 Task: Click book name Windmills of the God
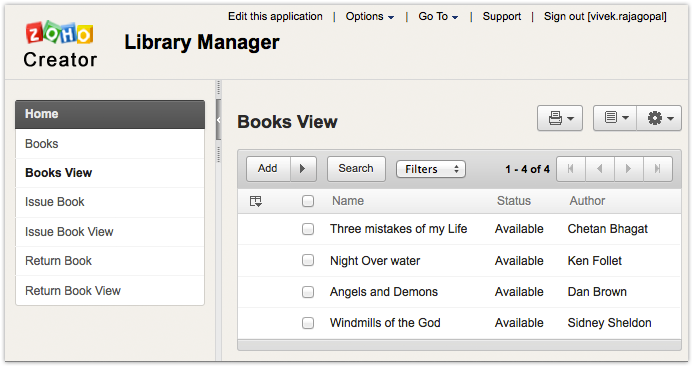tap(385, 323)
